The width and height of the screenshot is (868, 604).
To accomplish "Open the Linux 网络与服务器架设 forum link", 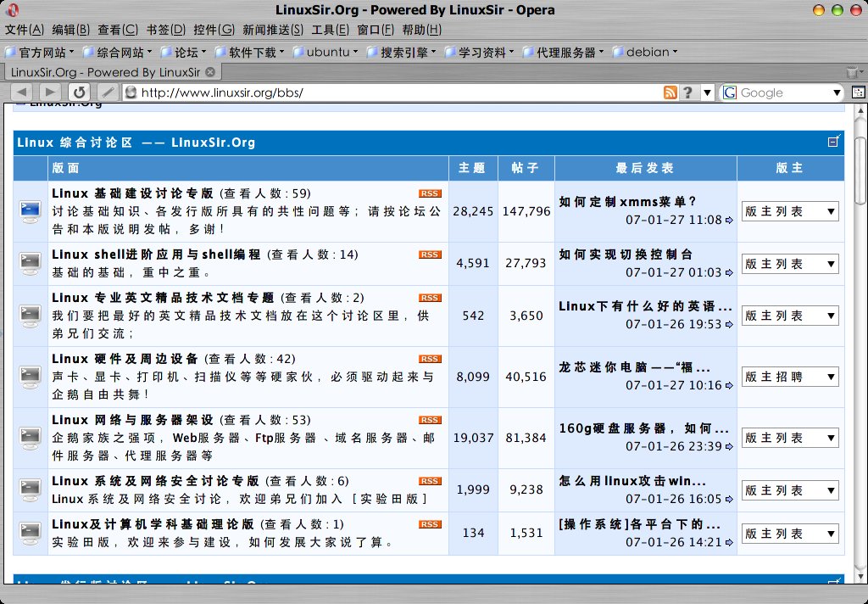I will click(132, 419).
